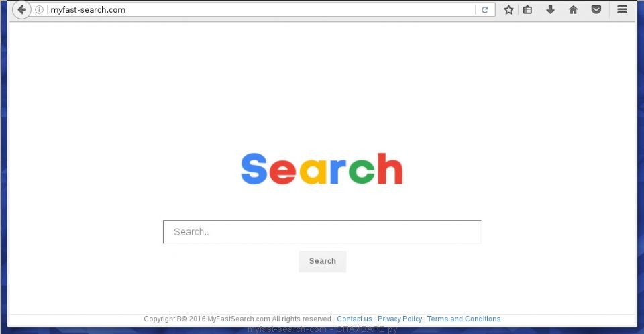Focus the address bar showing myfast-search.com
The height and width of the screenshot is (334, 644).
pyautogui.click(x=261, y=10)
